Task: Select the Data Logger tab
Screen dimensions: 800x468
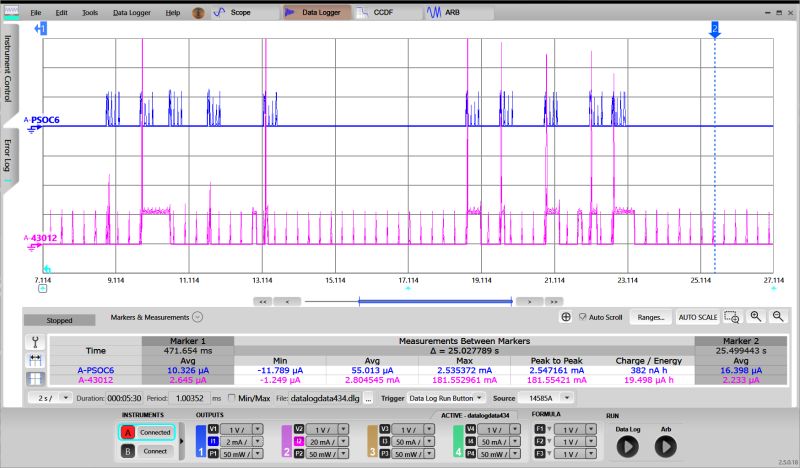Action: tap(316, 12)
